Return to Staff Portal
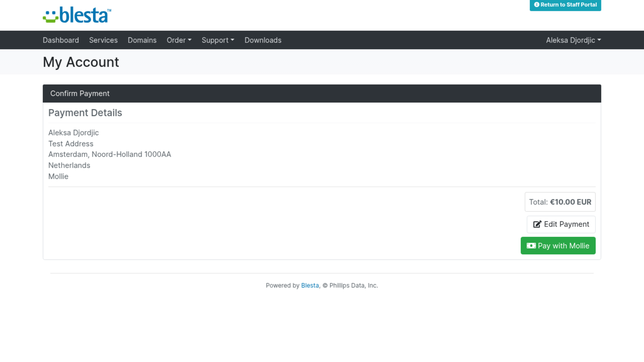 [x=565, y=5]
